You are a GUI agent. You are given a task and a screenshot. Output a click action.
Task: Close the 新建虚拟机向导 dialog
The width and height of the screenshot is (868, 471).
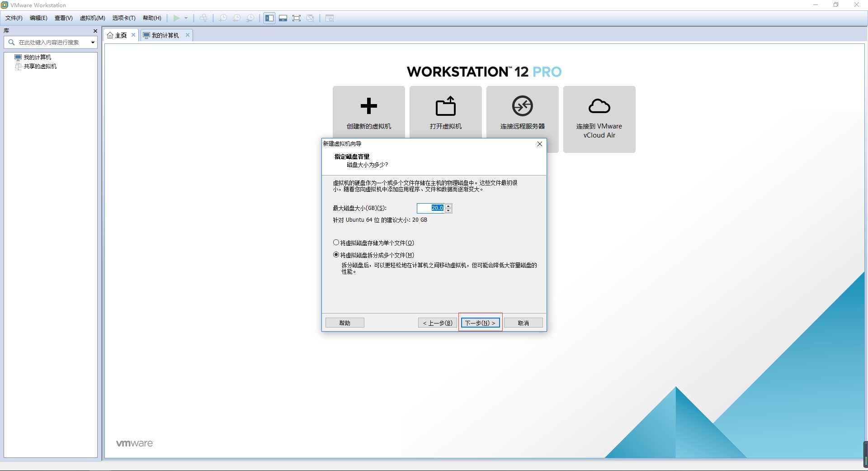539,144
